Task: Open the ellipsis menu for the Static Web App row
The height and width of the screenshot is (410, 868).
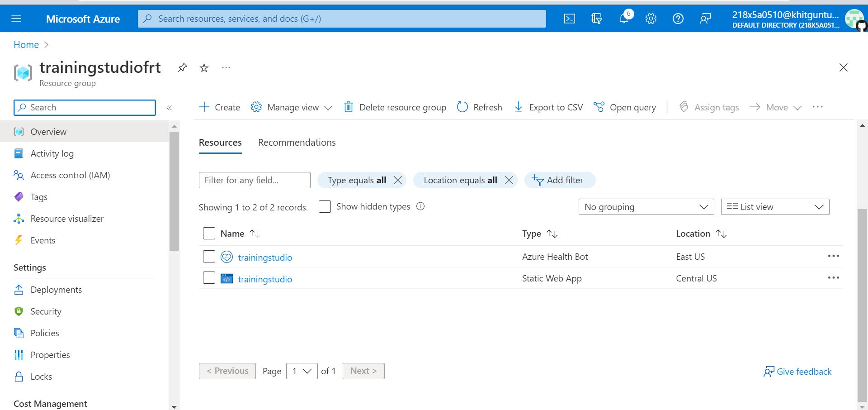Action: (x=833, y=278)
